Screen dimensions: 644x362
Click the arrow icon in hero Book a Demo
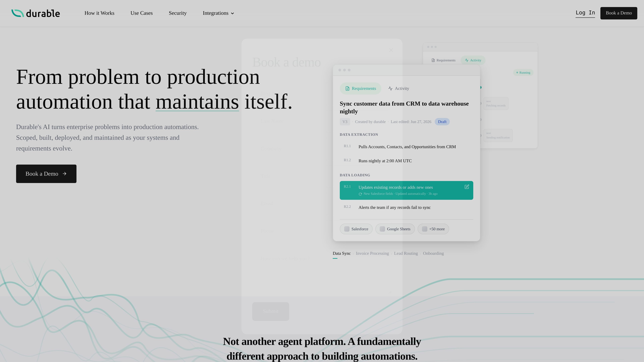click(x=65, y=174)
